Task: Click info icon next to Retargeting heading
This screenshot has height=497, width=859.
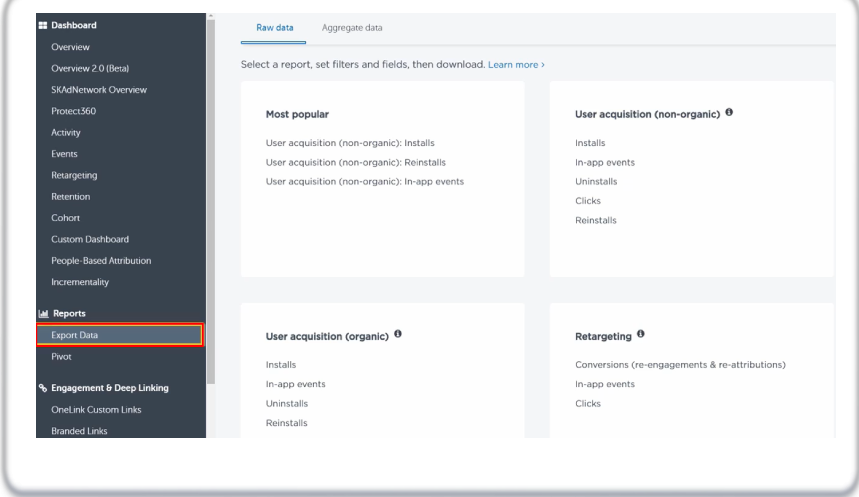Action: coord(640,334)
